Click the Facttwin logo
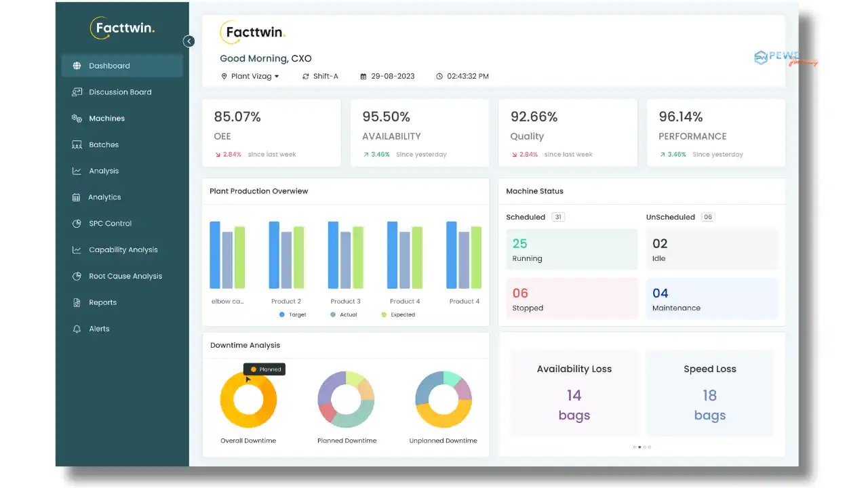 click(x=123, y=28)
